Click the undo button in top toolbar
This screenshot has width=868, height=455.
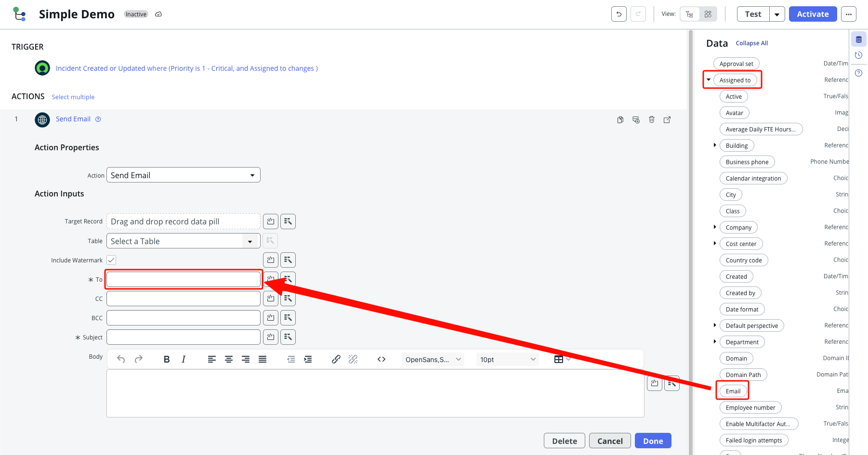click(619, 14)
